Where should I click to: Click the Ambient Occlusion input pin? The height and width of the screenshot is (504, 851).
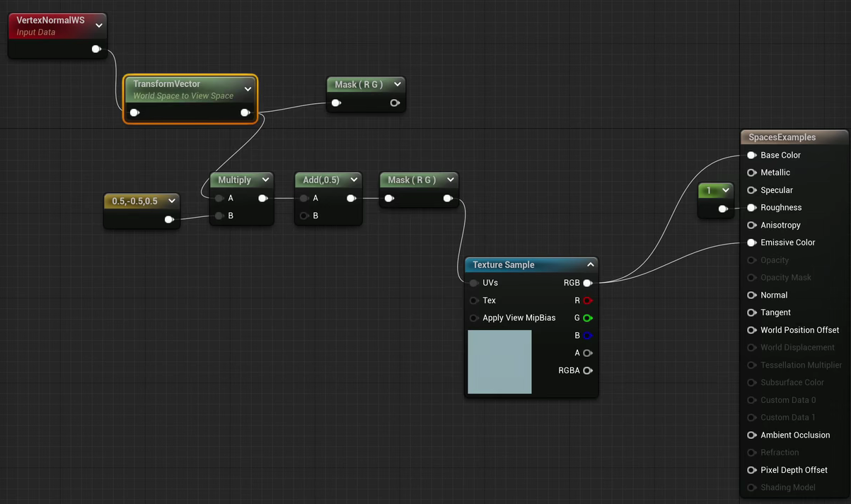pos(752,435)
